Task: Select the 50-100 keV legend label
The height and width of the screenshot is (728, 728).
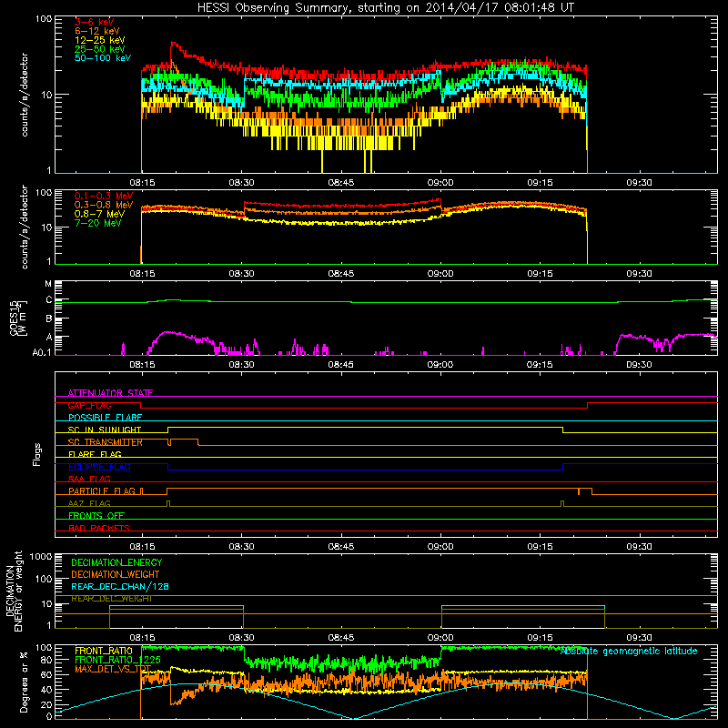Action: point(103,58)
